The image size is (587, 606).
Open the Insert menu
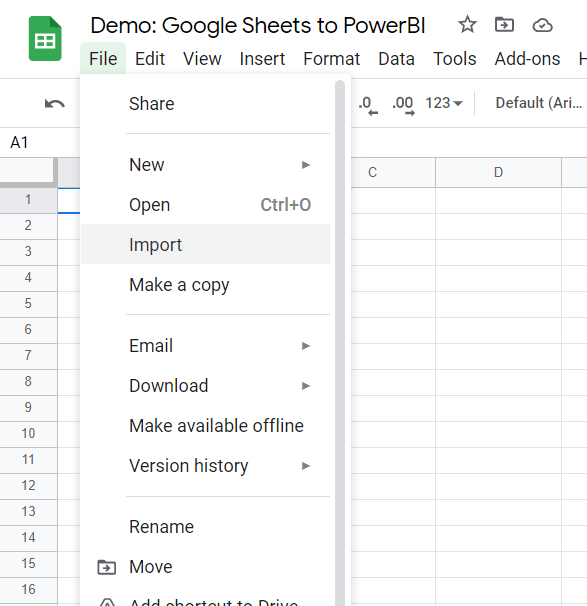[x=262, y=59]
